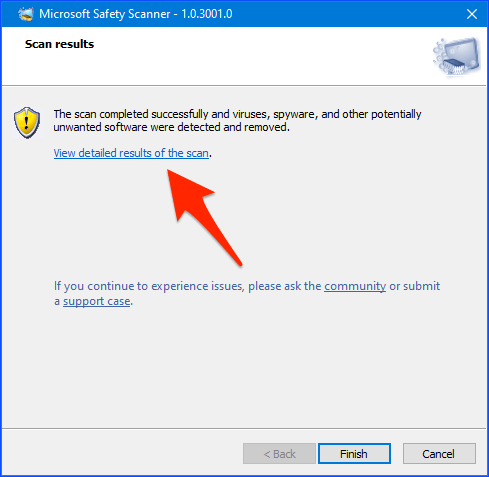Screen dimensions: 489x477
Task: Click the Scan results heading
Action: click(x=59, y=44)
